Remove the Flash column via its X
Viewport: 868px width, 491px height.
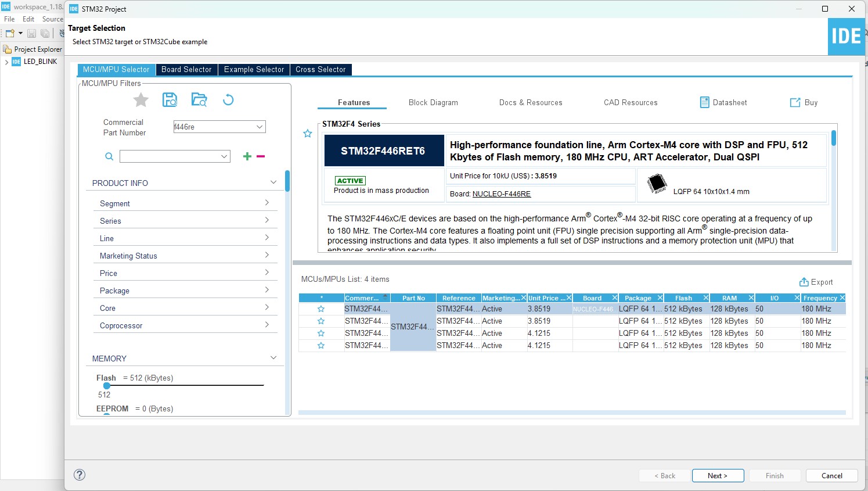point(706,298)
